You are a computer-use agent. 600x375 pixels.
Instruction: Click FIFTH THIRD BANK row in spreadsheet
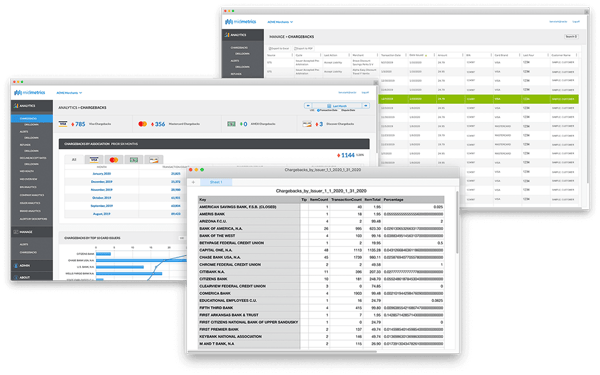tap(321, 308)
